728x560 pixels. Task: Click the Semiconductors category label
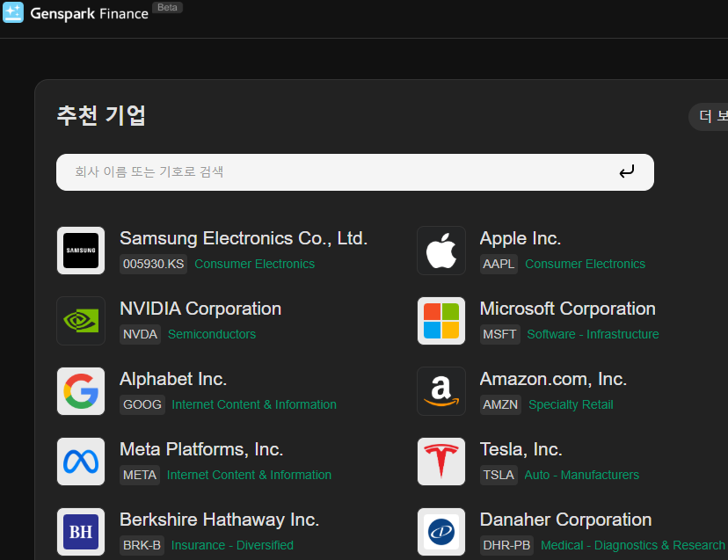212,334
